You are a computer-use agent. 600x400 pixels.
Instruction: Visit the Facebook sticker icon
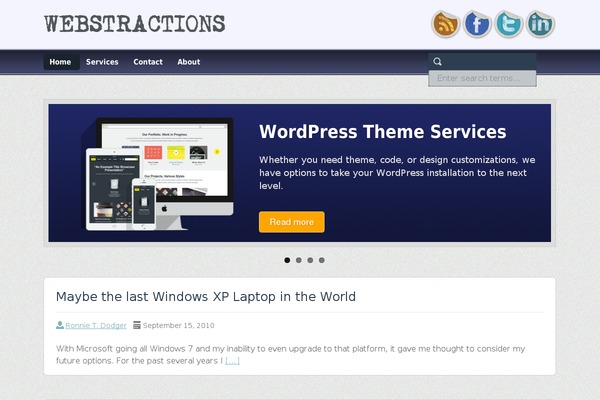pyautogui.click(x=477, y=24)
